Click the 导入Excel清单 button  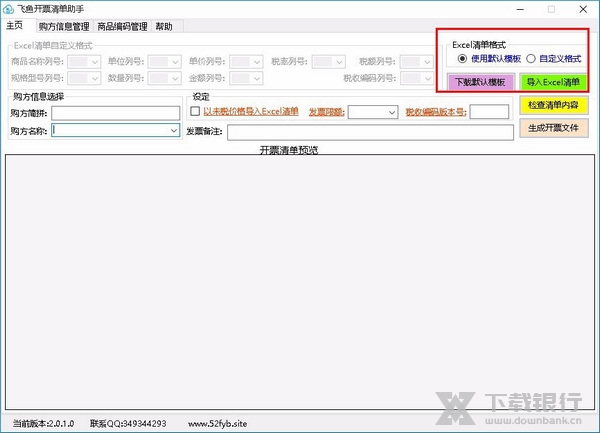pos(553,82)
